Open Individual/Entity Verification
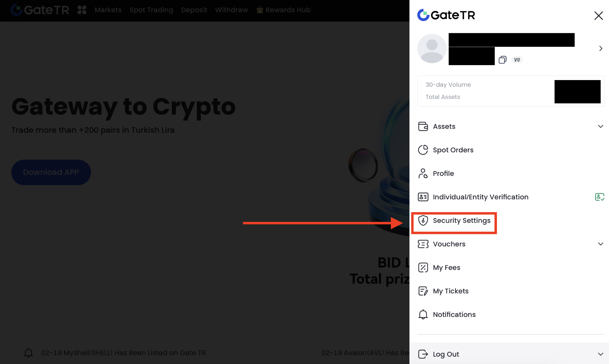609x364 pixels. click(480, 197)
